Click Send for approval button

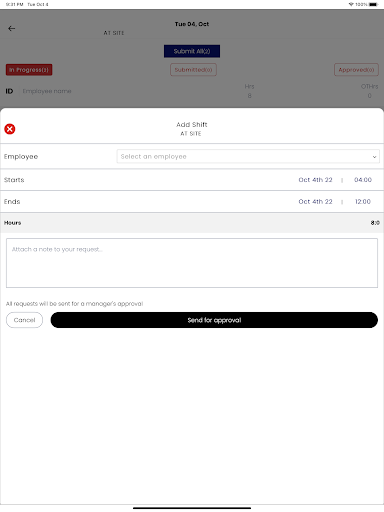click(x=214, y=320)
